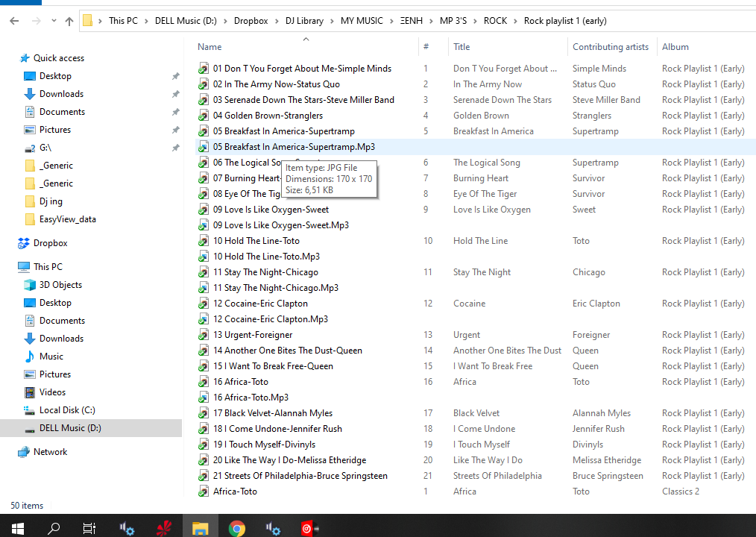Screen dimensions: 756x537
Task: Select file 14 Another One Bites The Dust-Queen
Action: 288,351
